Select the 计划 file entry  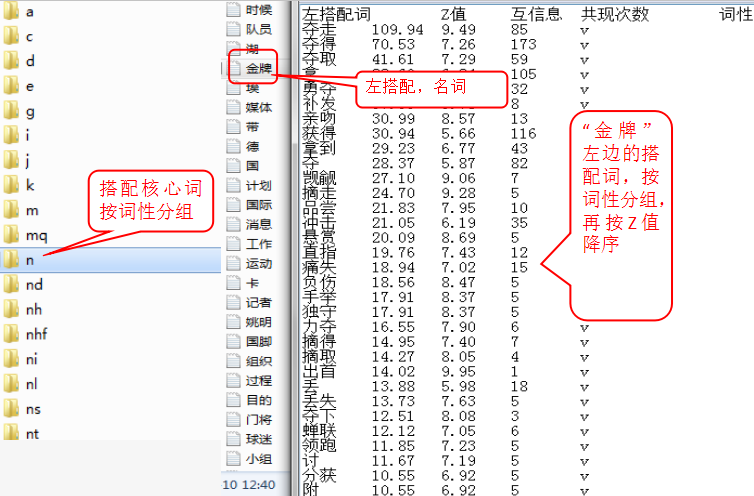(x=250, y=185)
